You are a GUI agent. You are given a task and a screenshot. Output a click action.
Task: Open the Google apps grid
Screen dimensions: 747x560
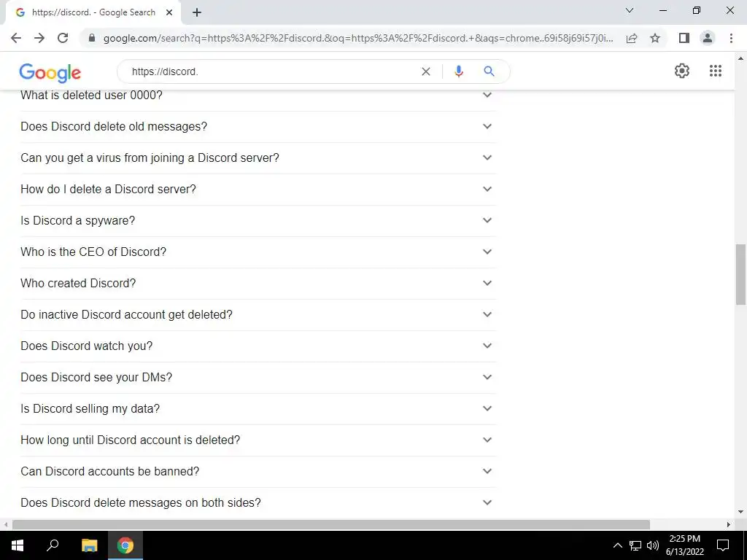click(x=716, y=71)
